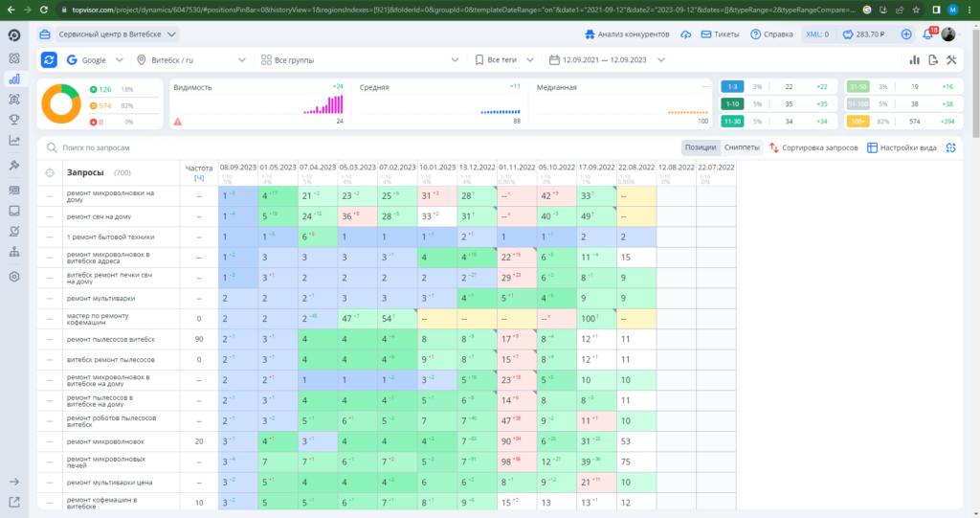
Task: Open Настройки вида
Action: coord(902,147)
